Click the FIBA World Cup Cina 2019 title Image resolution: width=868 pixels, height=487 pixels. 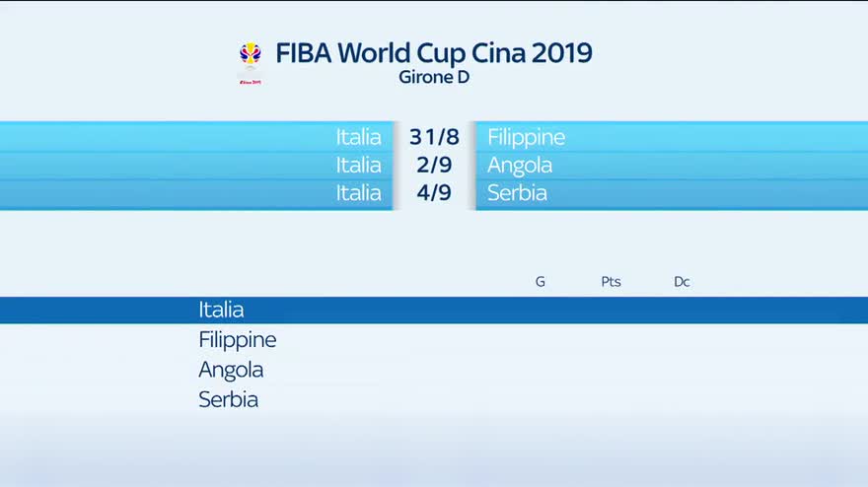tap(434, 52)
